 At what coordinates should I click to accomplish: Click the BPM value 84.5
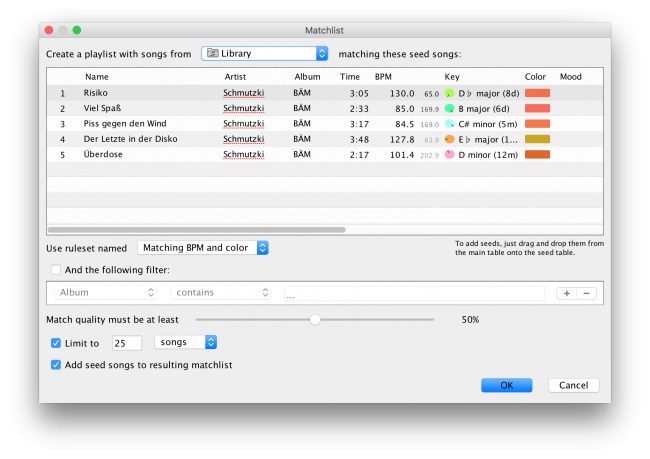405,124
